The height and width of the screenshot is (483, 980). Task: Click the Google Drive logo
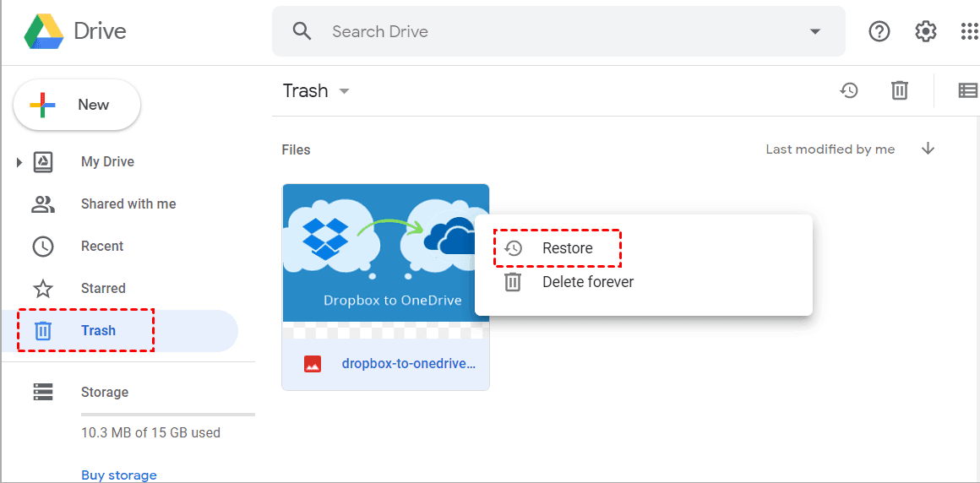(x=44, y=31)
